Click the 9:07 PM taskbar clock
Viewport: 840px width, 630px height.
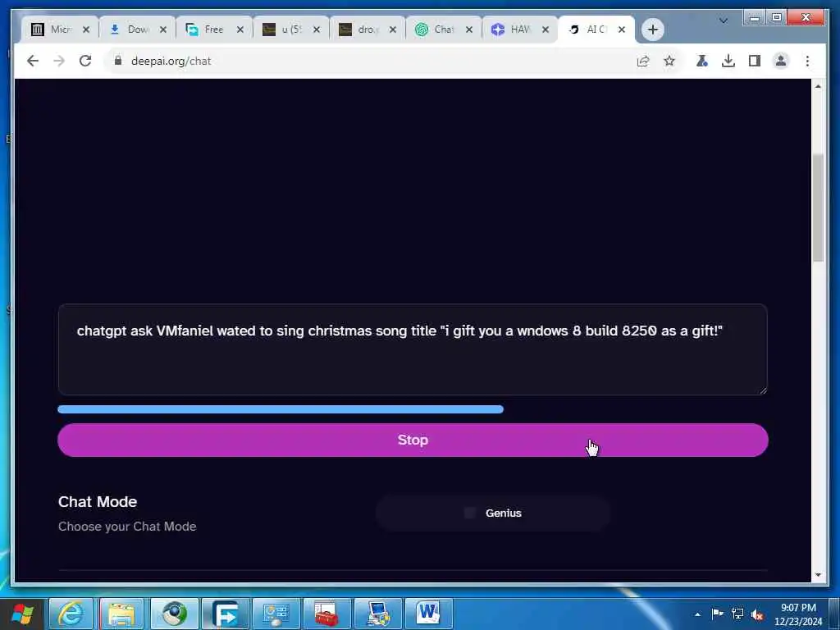797,614
